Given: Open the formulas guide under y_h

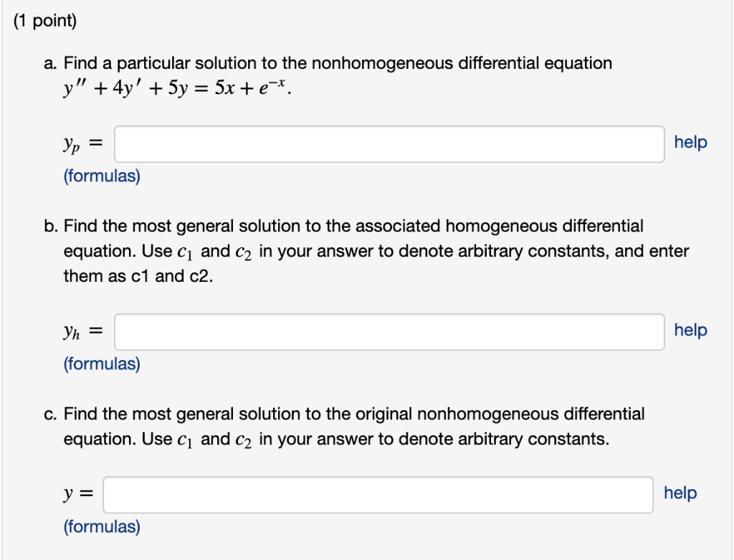Looking at the screenshot, I should 100,364.
